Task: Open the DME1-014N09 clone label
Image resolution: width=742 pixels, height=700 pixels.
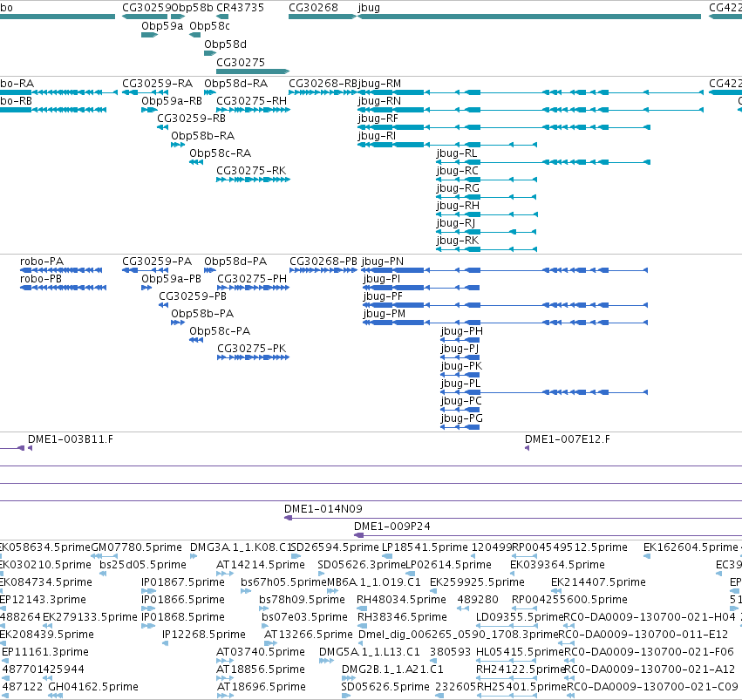Action: click(323, 509)
